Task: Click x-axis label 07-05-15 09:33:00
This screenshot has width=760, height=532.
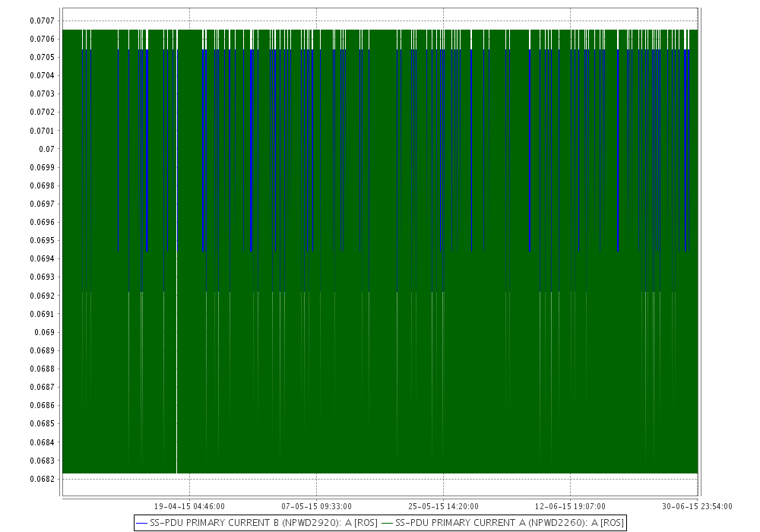Action: point(316,506)
